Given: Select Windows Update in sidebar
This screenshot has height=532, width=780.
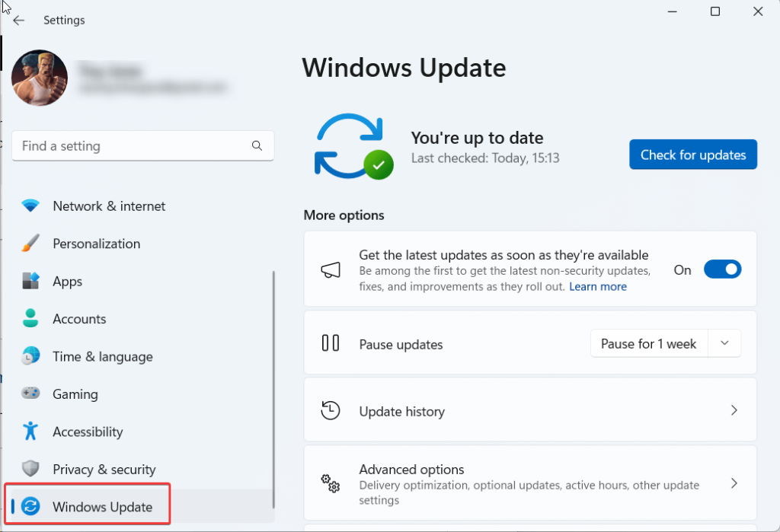Looking at the screenshot, I should point(102,507).
